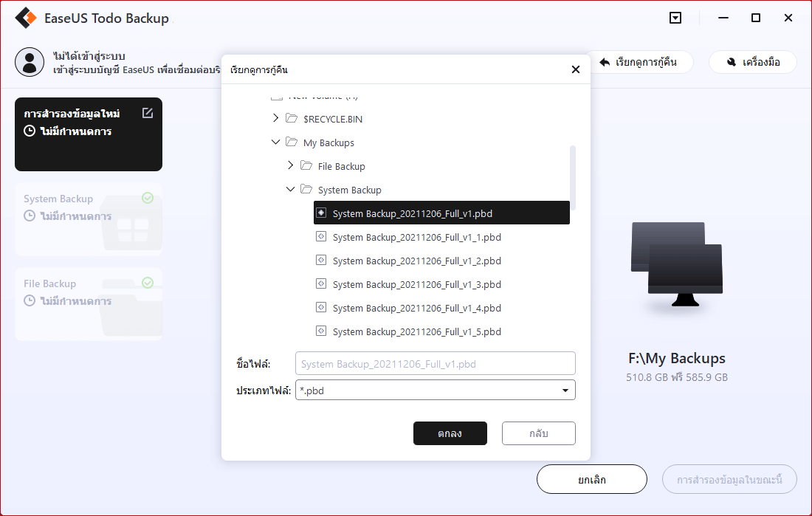This screenshot has height=516, width=812.
Task: Click the F:\My Backups destination path
Action: pyautogui.click(x=676, y=358)
